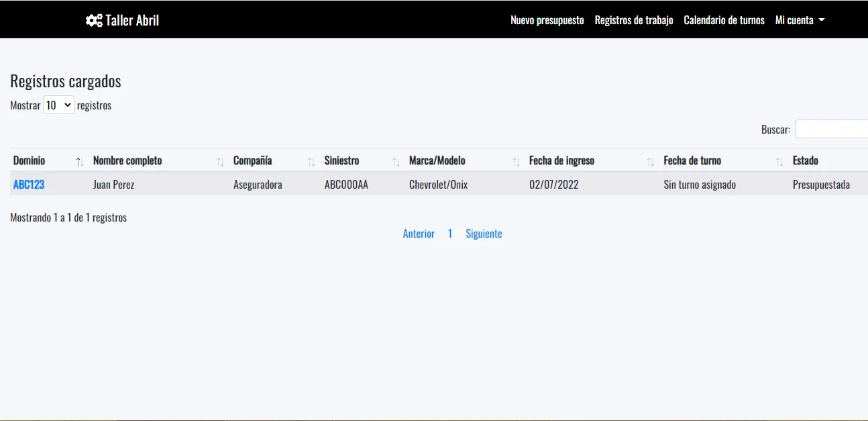The image size is (868, 421).
Task: Open the ABC123 dominio record link
Action: point(29,185)
